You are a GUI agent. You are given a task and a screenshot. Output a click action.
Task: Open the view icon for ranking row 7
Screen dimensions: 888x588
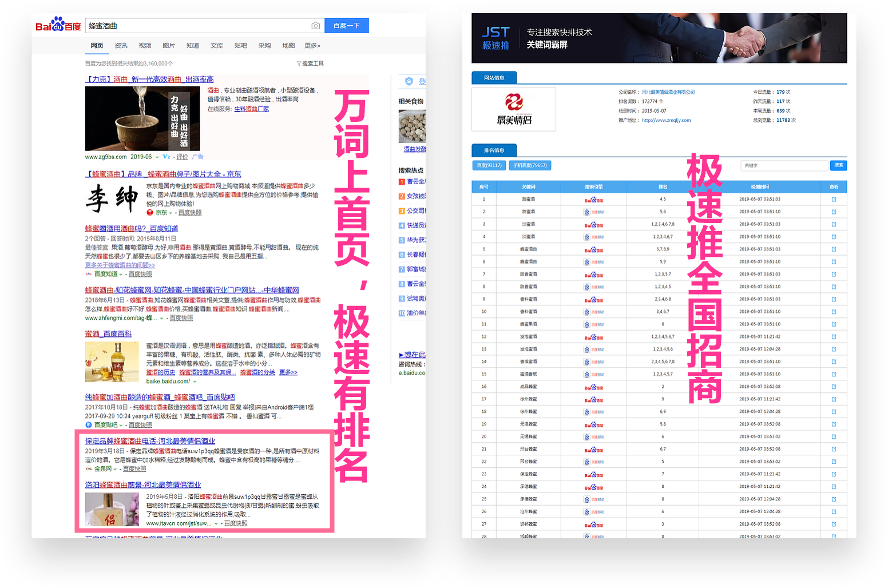tap(834, 275)
